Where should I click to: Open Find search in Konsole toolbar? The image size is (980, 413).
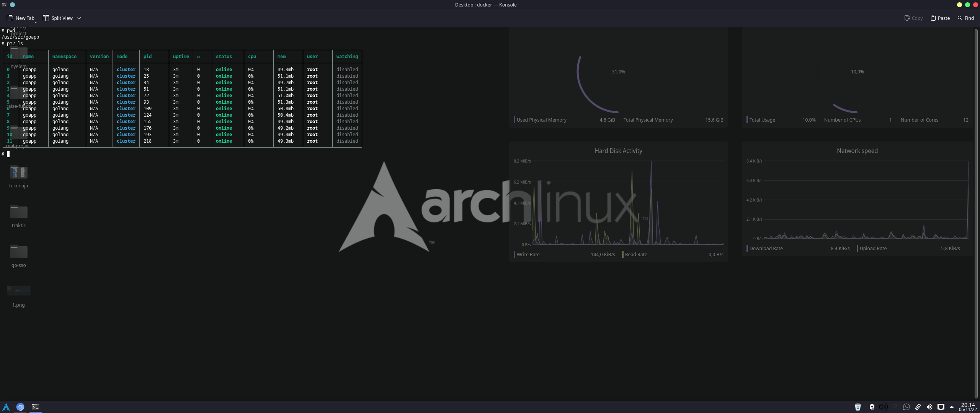pos(966,18)
